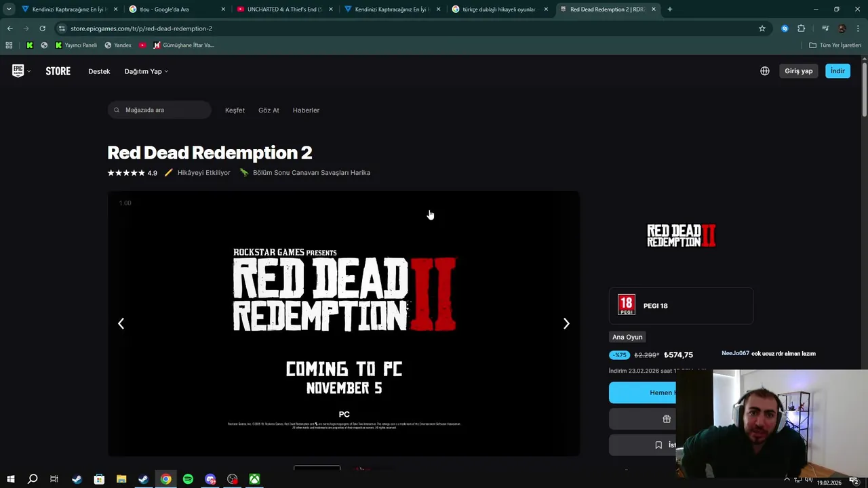Click the Giriş yap sign-in button
The width and height of the screenshot is (868, 488).
pos(798,71)
